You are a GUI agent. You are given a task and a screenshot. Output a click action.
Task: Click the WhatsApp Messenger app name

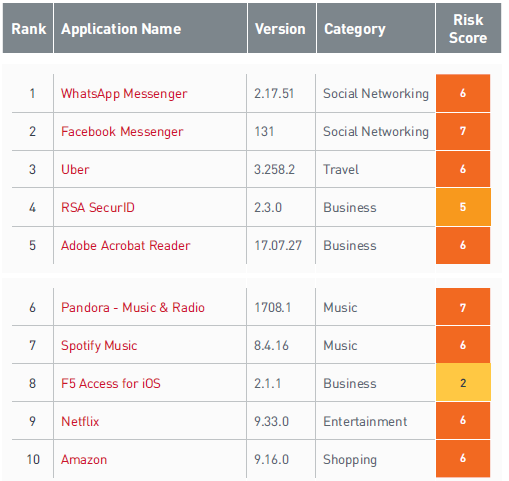[x=124, y=94]
